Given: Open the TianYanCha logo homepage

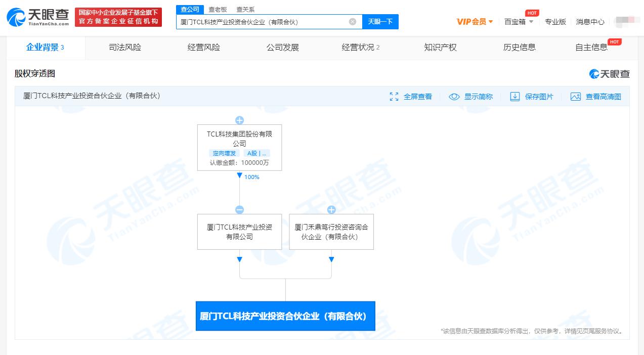Looking at the screenshot, I should [x=37, y=17].
